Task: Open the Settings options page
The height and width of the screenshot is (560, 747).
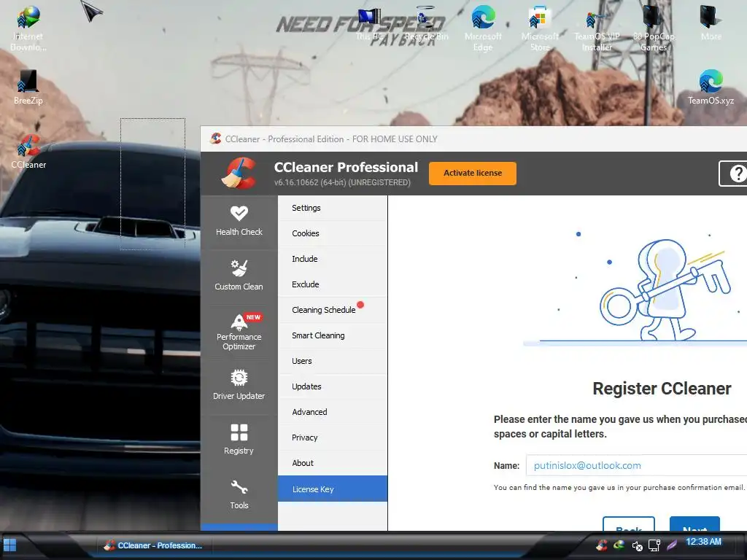Action: 333,208
